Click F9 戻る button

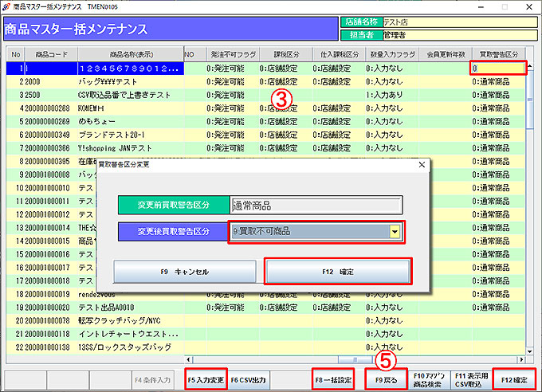[x=386, y=379]
